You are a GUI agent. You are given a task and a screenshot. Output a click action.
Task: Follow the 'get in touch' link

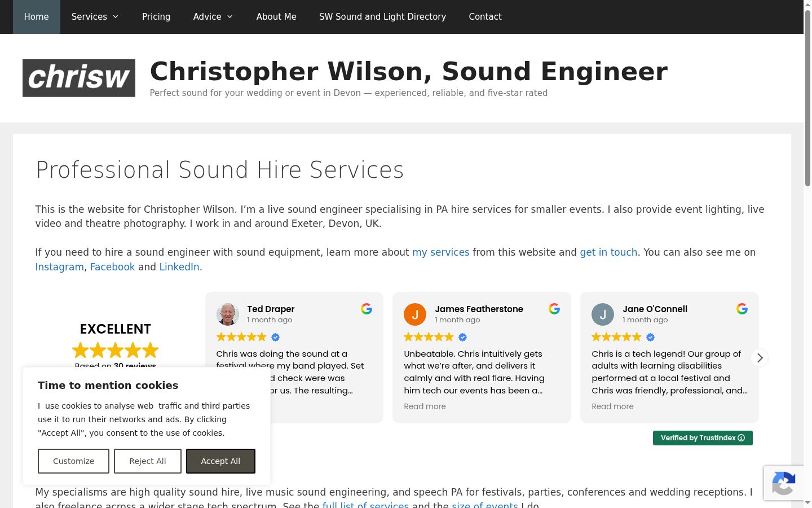tap(608, 252)
